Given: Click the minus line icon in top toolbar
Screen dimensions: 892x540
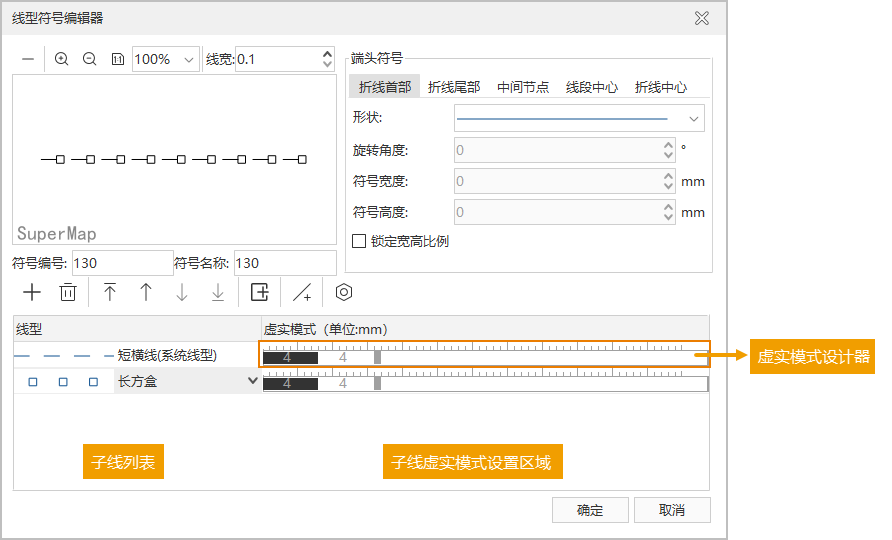Looking at the screenshot, I should coord(28,59).
